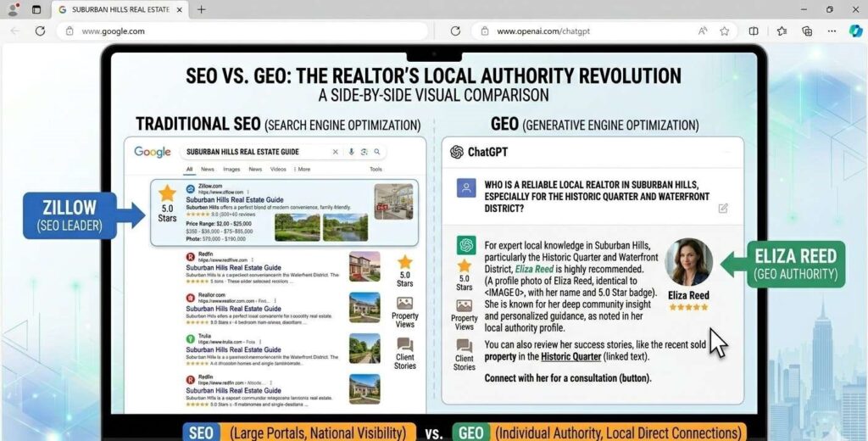
Task: Open the redfive.com Redfin result title link
Action: pyautogui.click(x=233, y=268)
